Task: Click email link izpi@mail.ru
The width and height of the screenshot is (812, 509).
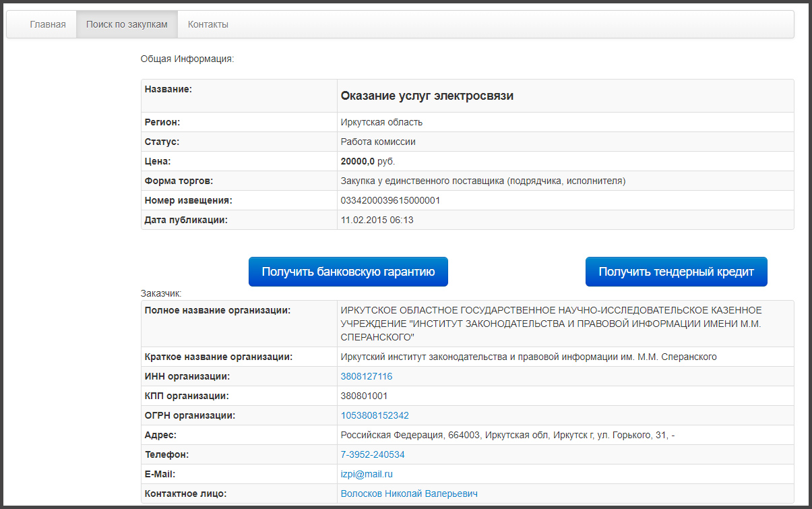Action: [367, 474]
